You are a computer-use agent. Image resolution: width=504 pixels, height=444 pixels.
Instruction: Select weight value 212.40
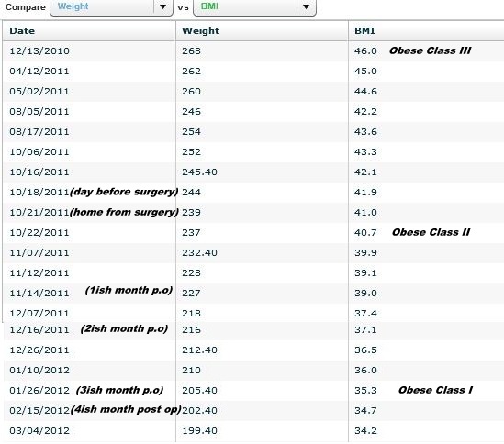tap(199, 350)
